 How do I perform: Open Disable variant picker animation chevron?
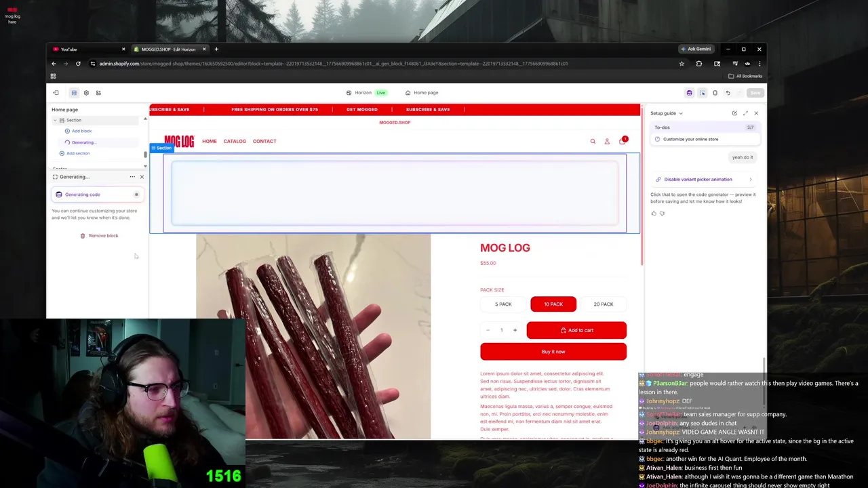751,180
